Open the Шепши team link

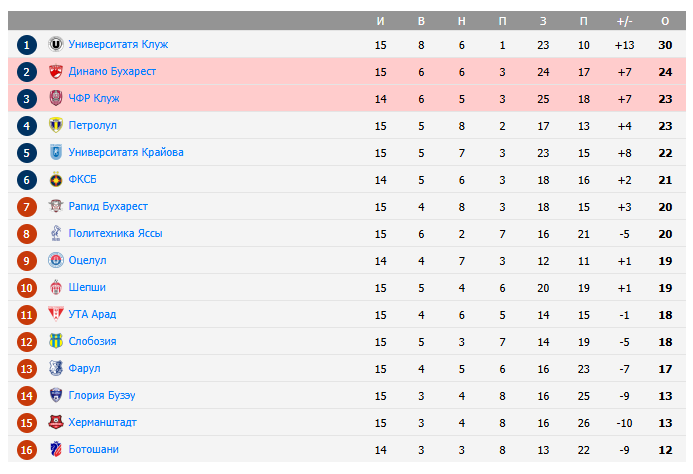point(87,288)
